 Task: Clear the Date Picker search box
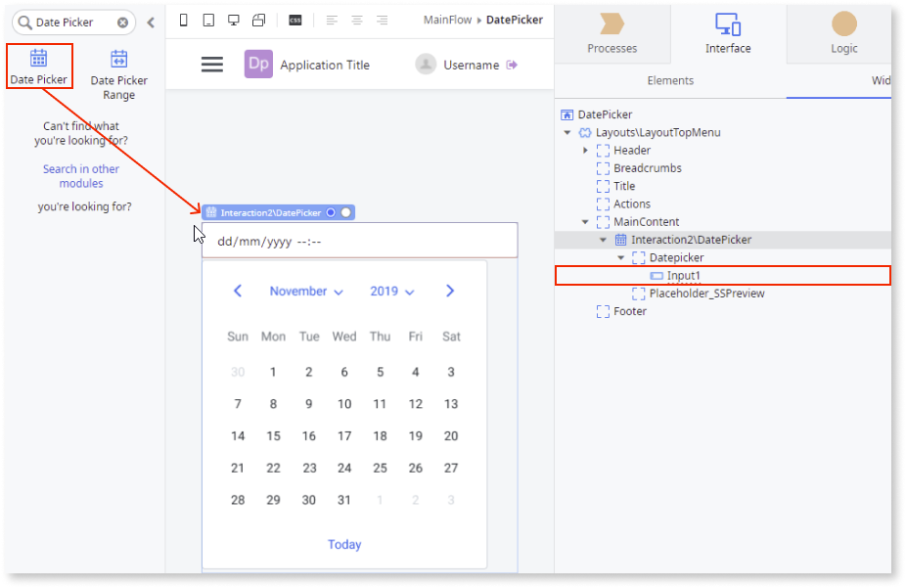point(122,22)
